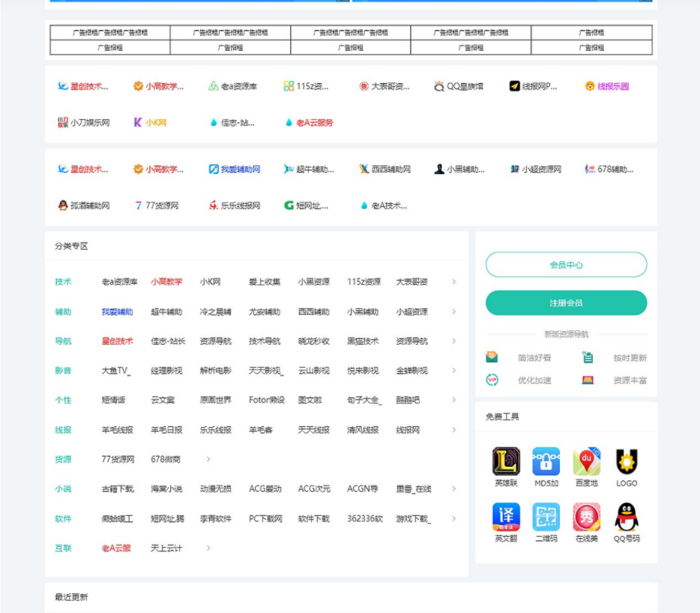Open the 英文翻 translation tool icon
Viewport: 700px width, 613px height.
coord(506,517)
